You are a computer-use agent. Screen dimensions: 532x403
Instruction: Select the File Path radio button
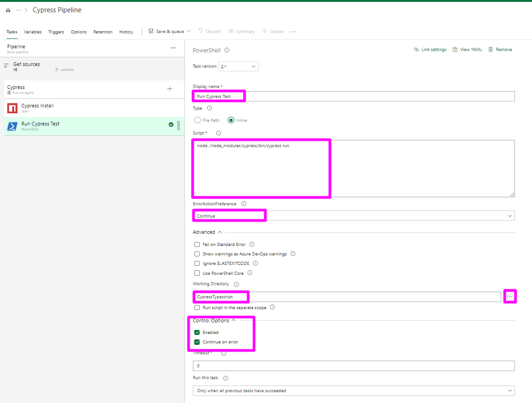[x=197, y=120]
